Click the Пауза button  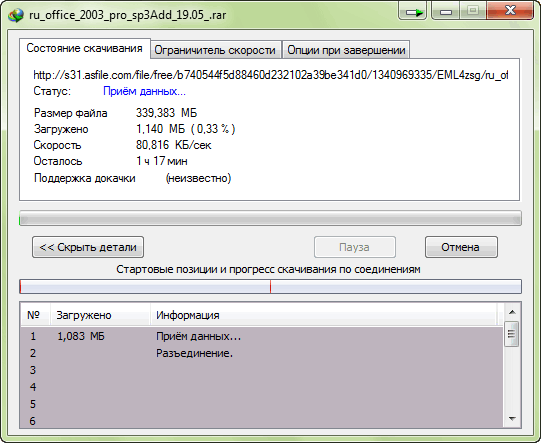[x=355, y=247]
